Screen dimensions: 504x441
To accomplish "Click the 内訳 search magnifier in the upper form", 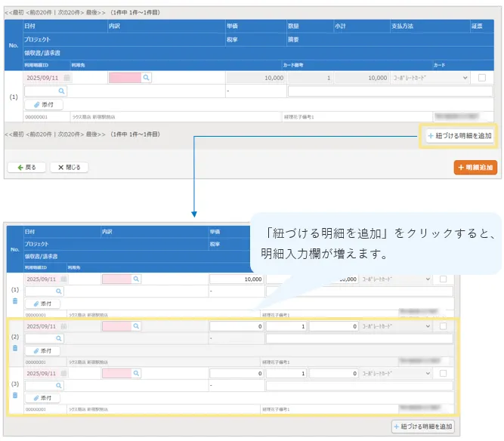I will pyautogui.click(x=147, y=78).
